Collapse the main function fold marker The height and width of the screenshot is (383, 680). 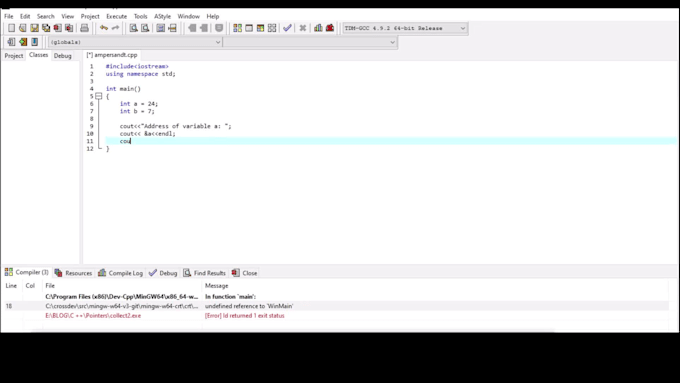pos(99,96)
